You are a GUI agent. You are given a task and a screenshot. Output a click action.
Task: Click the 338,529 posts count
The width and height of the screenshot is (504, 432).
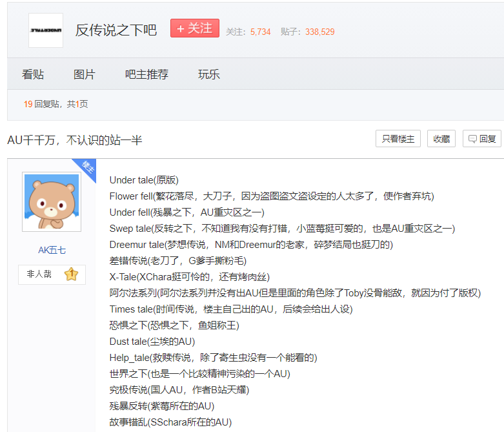(x=320, y=32)
